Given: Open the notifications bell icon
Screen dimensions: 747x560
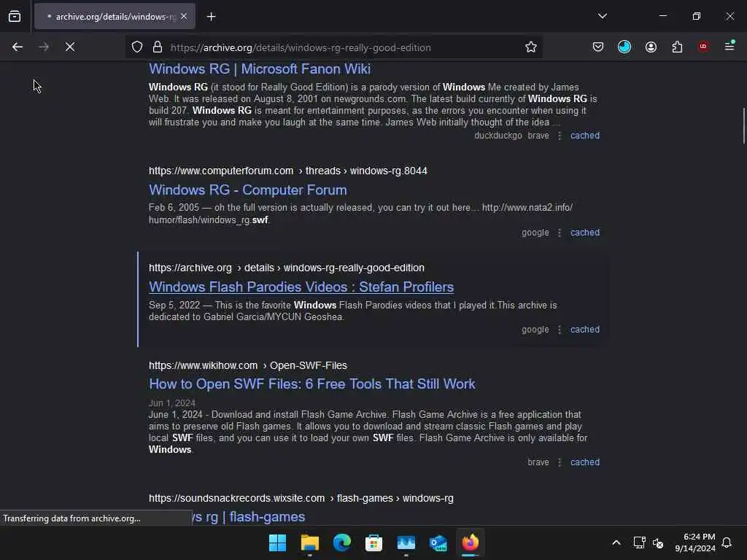Looking at the screenshot, I should tap(727, 542).
